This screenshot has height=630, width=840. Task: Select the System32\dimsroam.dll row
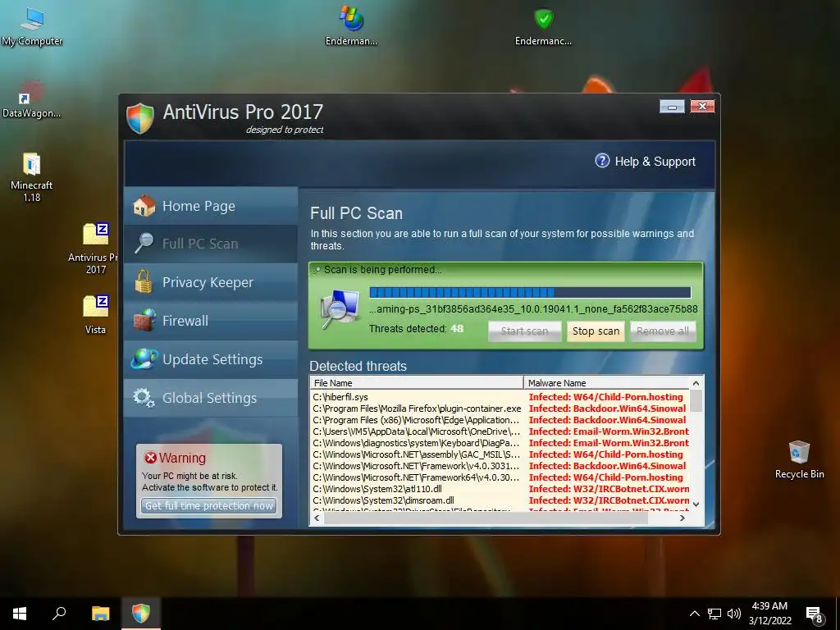tap(500, 500)
